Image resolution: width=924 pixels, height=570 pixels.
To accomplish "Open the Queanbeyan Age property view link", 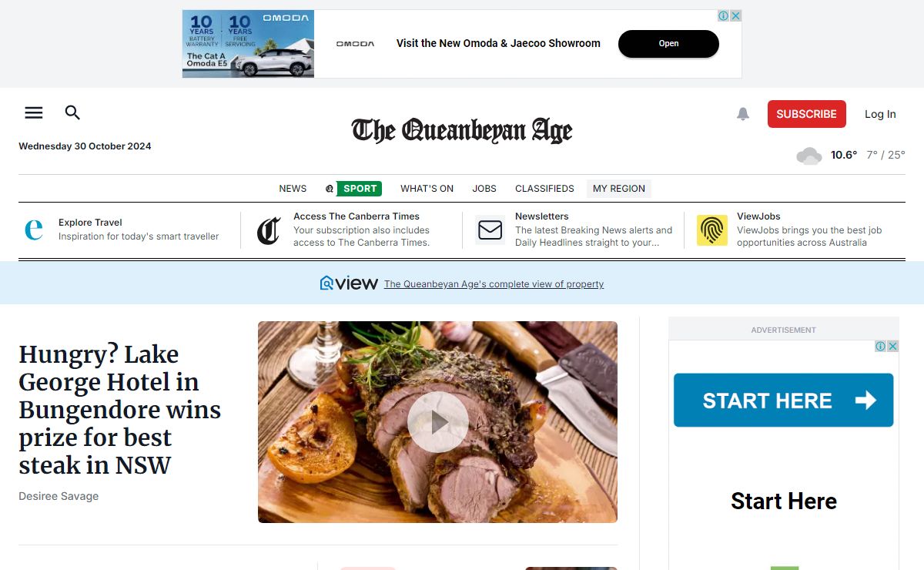I will coord(494,284).
